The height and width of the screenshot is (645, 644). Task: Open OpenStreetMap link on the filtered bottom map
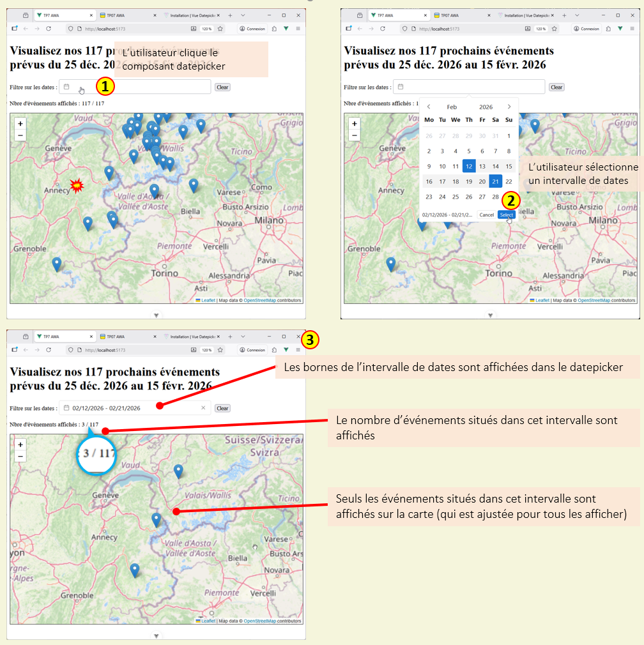[259, 621]
